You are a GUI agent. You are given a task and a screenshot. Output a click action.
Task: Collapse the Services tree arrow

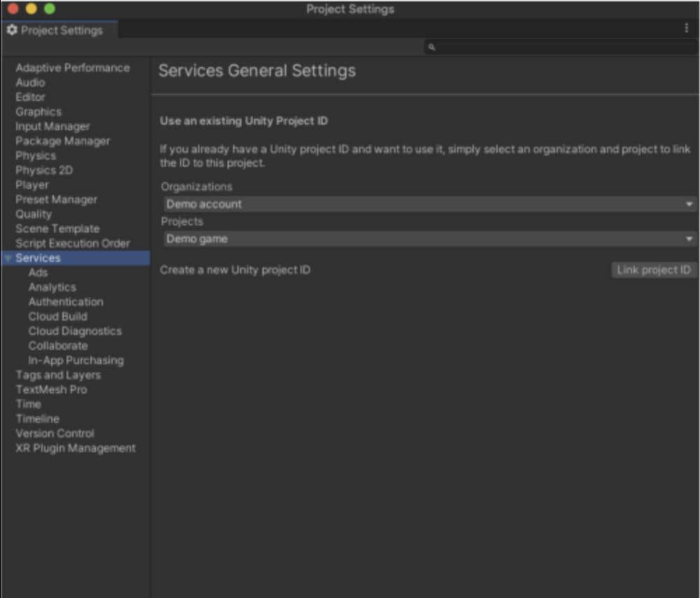[8, 258]
